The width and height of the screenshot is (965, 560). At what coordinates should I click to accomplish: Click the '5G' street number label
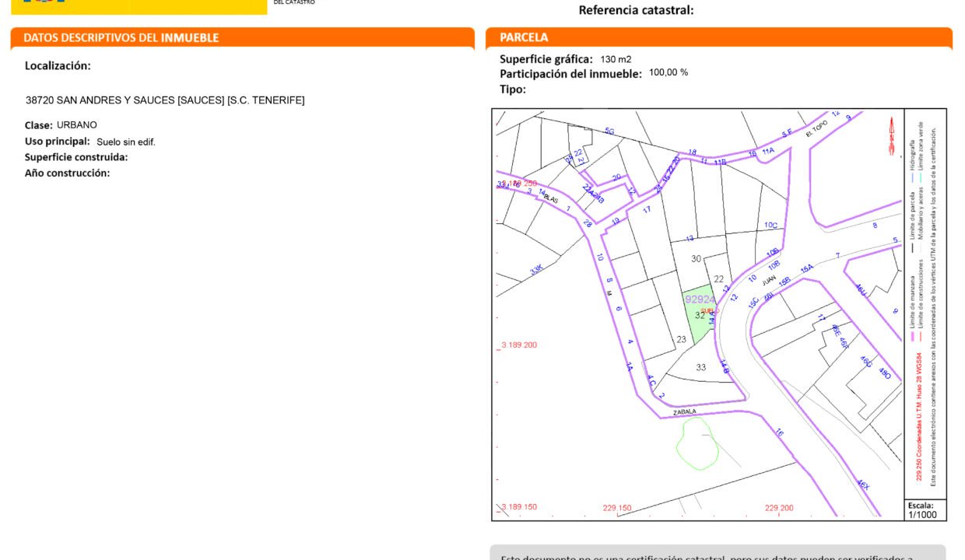[609, 132]
